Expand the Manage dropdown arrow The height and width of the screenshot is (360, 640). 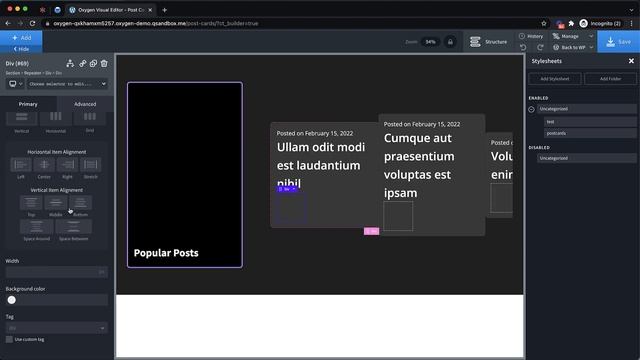pos(591,36)
